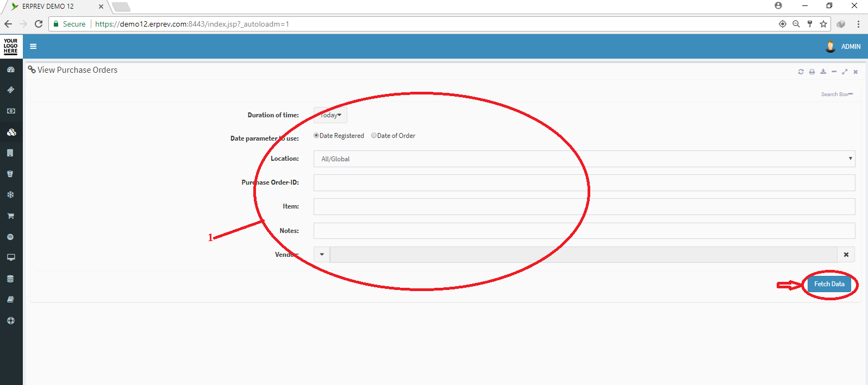
Task: Refresh the View Purchase Orders panel
Action: pyautogui.click(x=801, y=72)
